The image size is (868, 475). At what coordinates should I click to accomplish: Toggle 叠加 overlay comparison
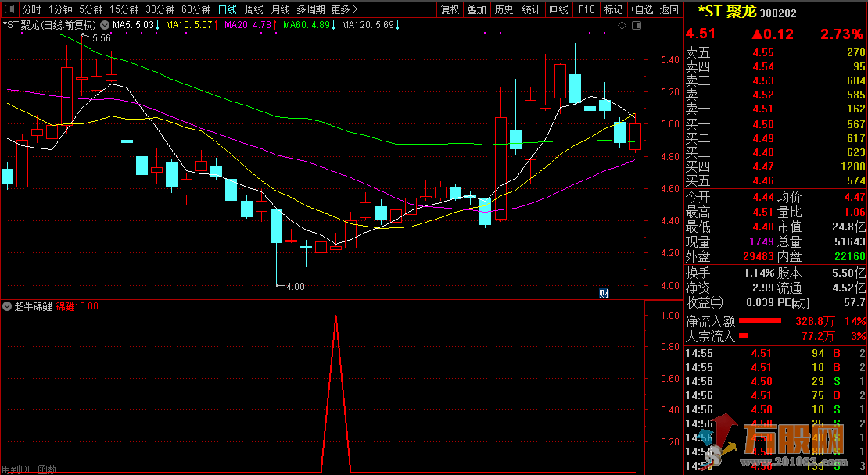[476, 9]
